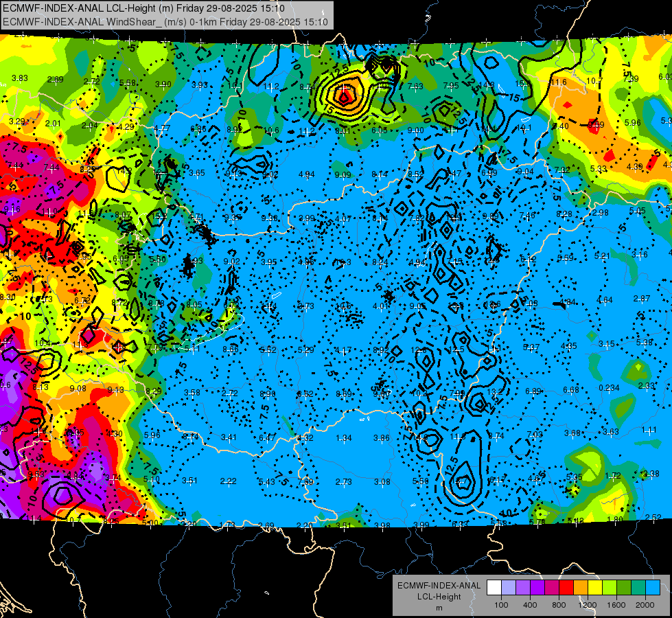This screenshot has height=618, width=672.
Task: Click the wind shear value 3.08
Action: click(x=382, y=481)
